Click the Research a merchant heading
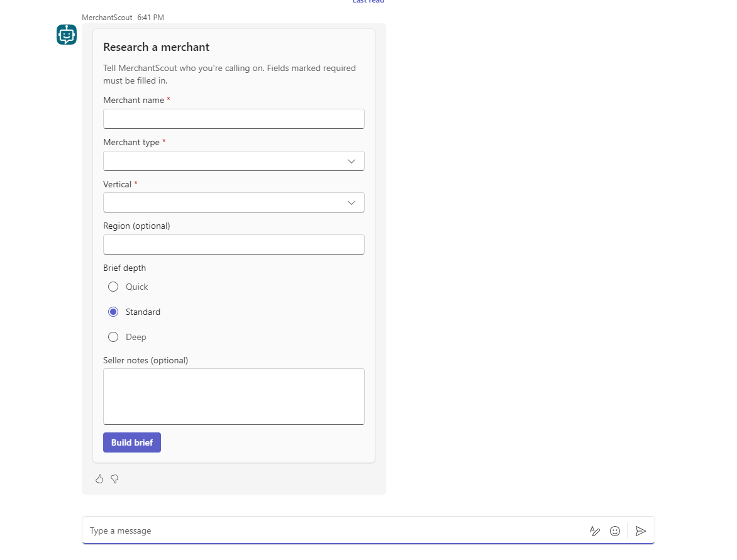Screen dimensions: 737x560 point(156,47)
